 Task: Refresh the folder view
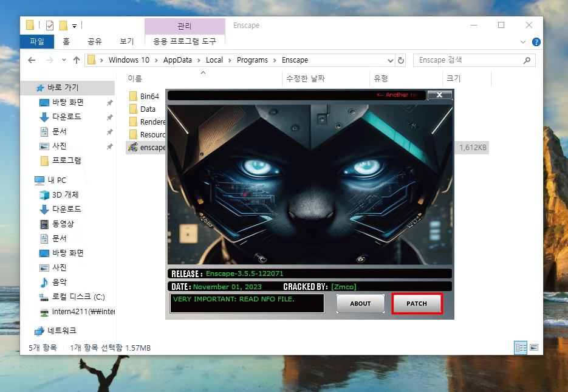pos(401,61)
